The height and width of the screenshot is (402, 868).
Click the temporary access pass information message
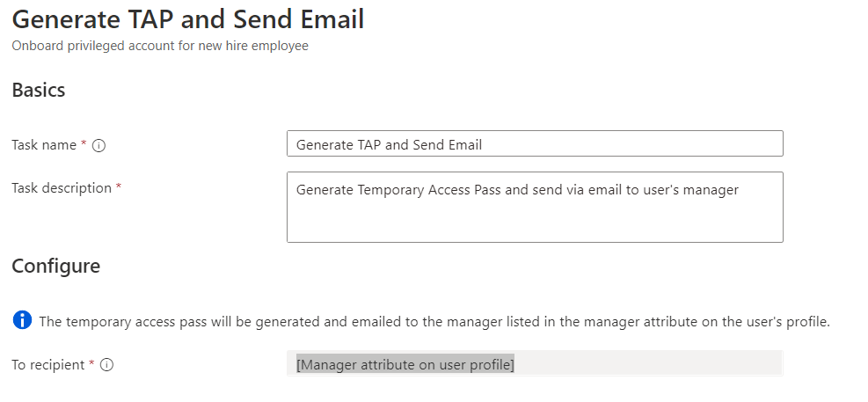pyautogui.click(x=434, y=322)
